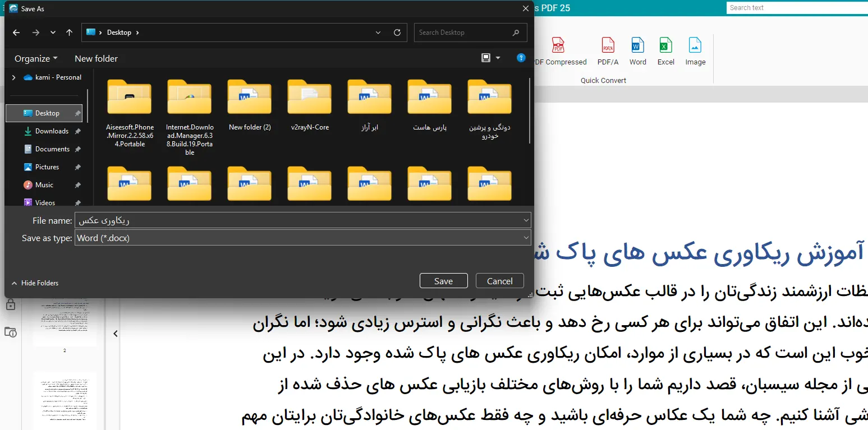Image resolution: width=868 pixels, height=430 pixels.
Task: Click the back navigation arrow
Action: click(16, 33)
